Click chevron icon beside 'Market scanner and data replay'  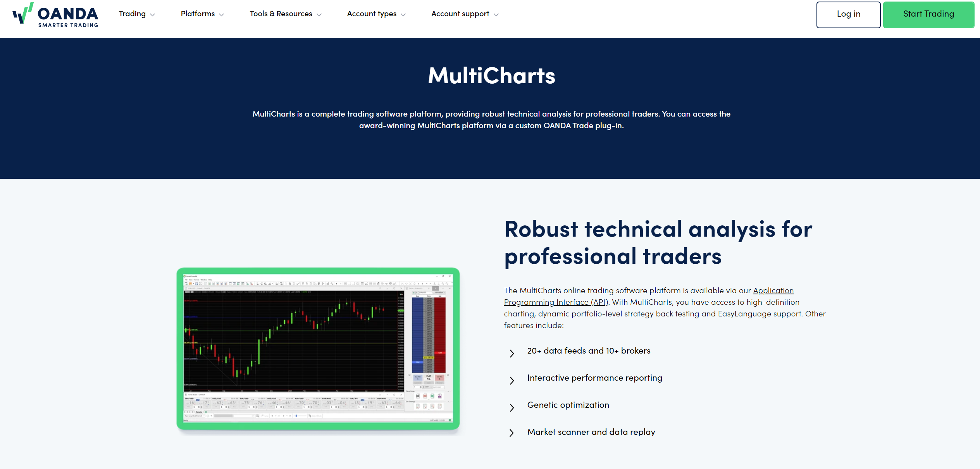(x=512, y=433)
